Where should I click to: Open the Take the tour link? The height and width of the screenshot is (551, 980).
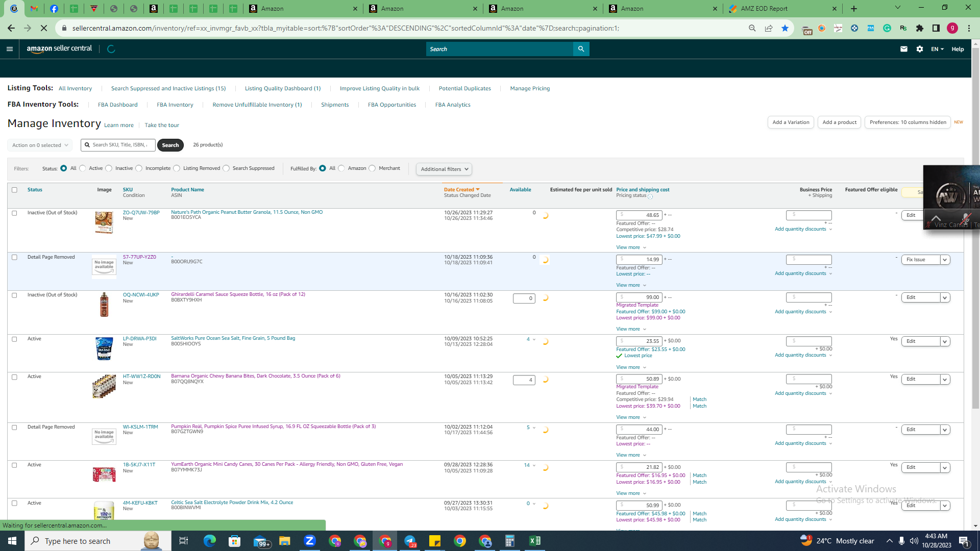(x=162, y=126)
